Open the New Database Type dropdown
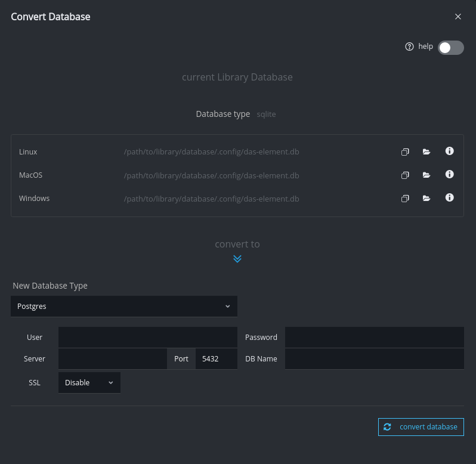 pos(124,306)
